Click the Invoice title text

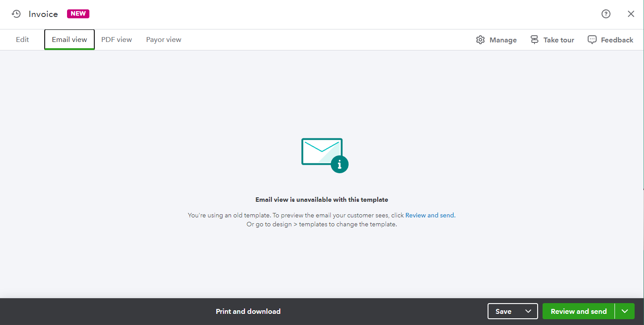pos(43,14)
